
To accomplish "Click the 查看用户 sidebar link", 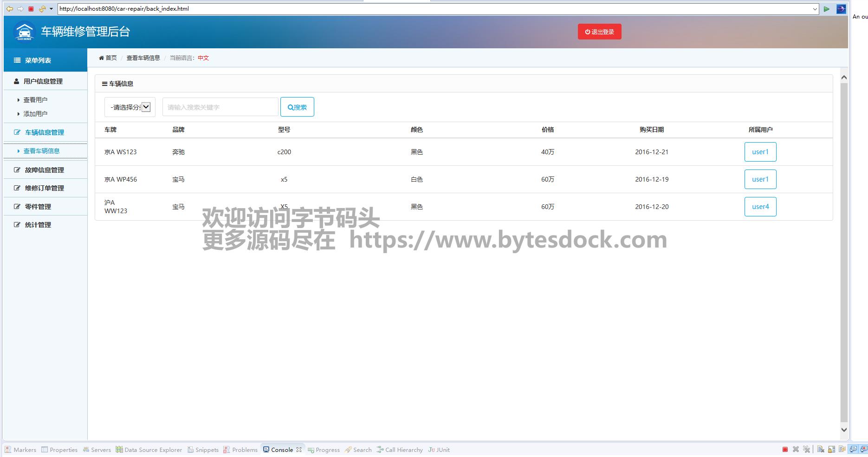I will [35, 100].
